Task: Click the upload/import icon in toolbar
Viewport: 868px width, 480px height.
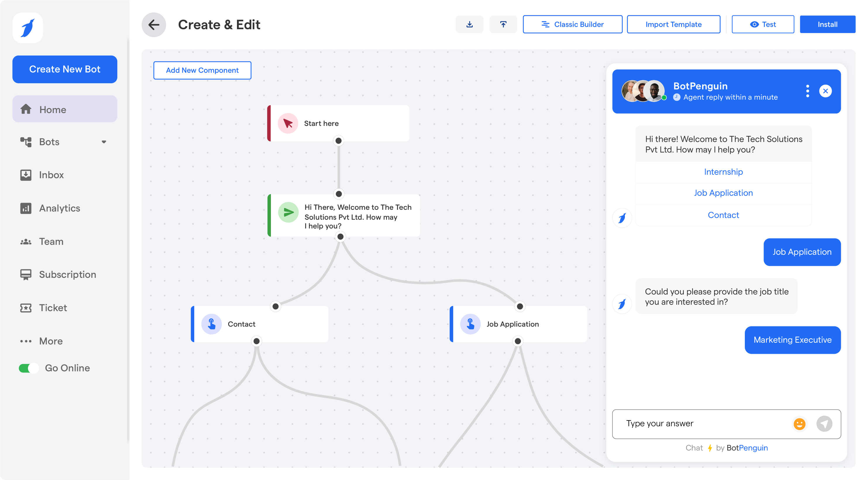Action: (503, 24)
